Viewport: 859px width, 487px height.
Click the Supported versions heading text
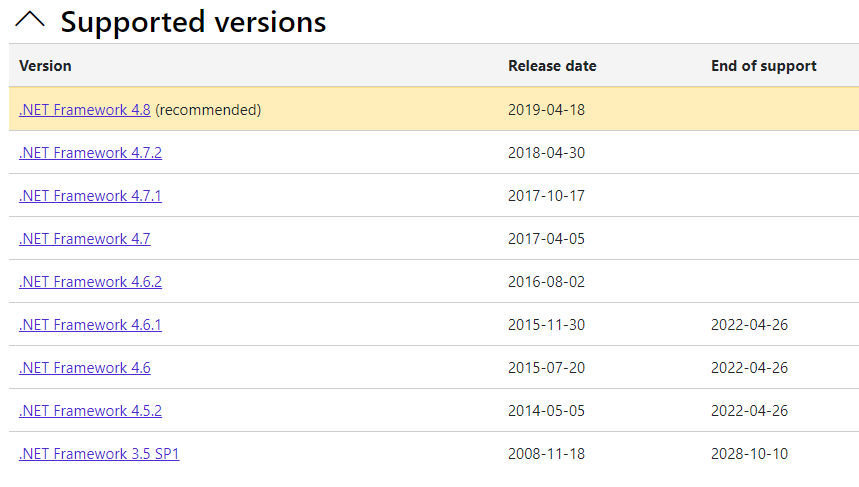[x=193, y=22]
